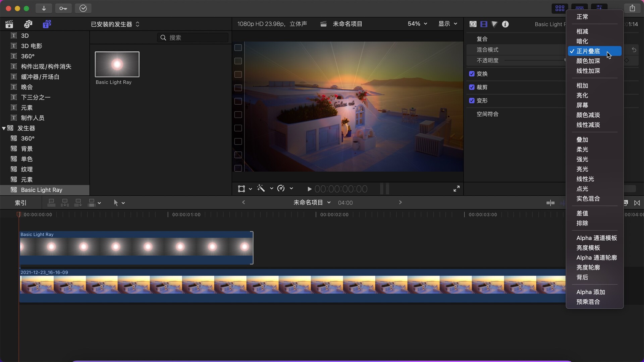
Task: Collapse the 发生器 tree group
Action: click(x=4, y=128)
